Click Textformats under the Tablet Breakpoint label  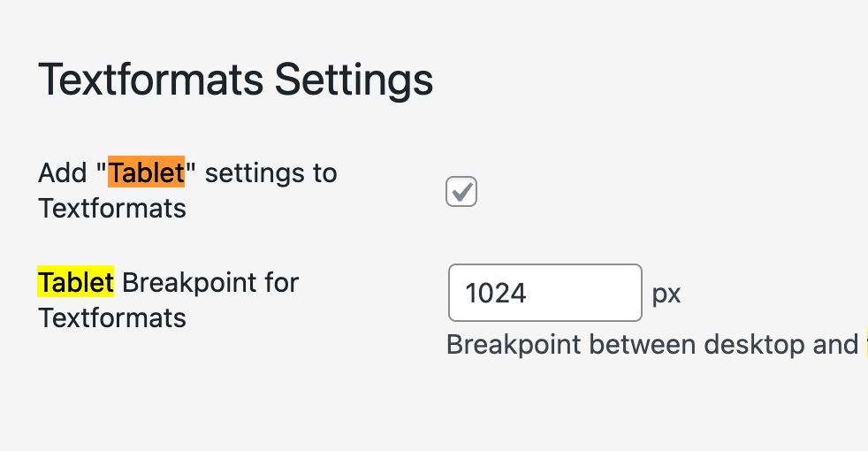[112, 317]
